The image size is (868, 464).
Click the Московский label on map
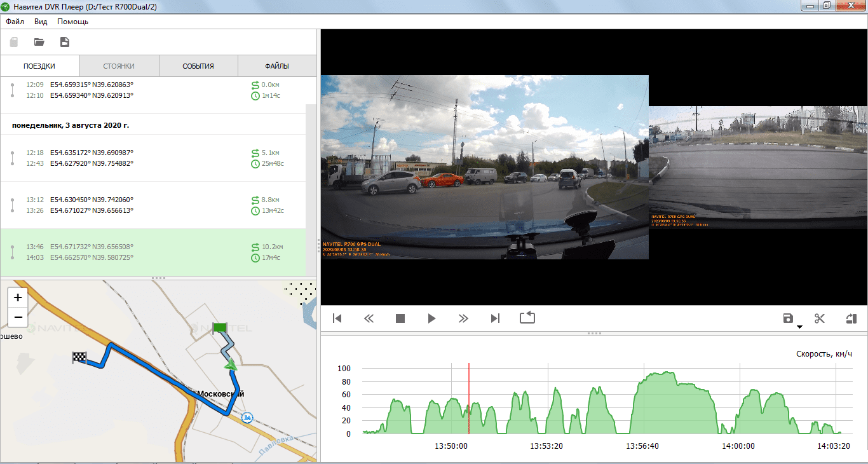click(220, 394)
